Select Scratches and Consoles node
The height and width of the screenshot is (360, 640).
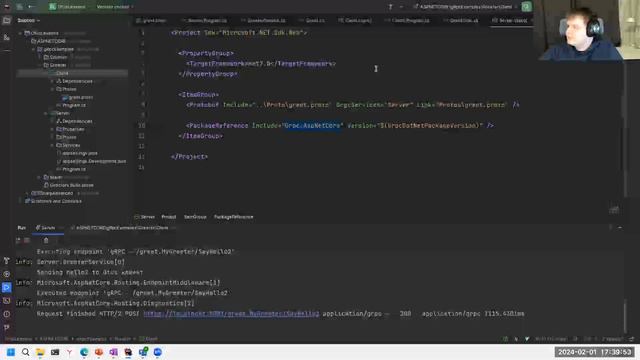53,201
